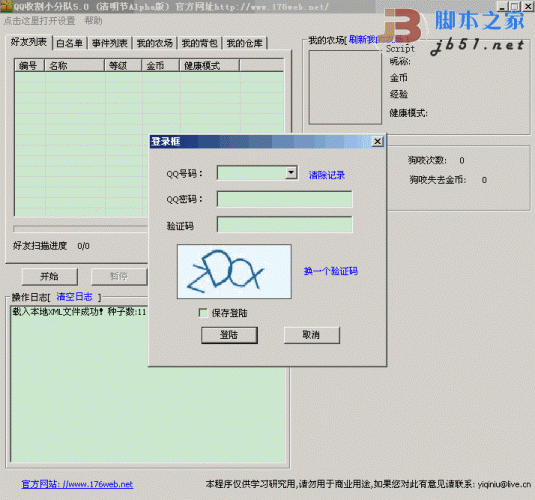
Task: Click the 等级 column header
Action: click(123, 66)
